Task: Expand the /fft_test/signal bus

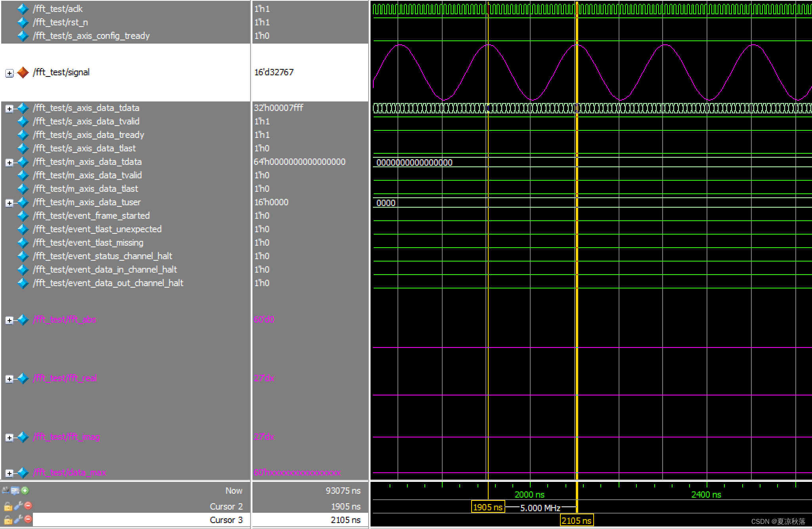Action: [x=10, y=73]
